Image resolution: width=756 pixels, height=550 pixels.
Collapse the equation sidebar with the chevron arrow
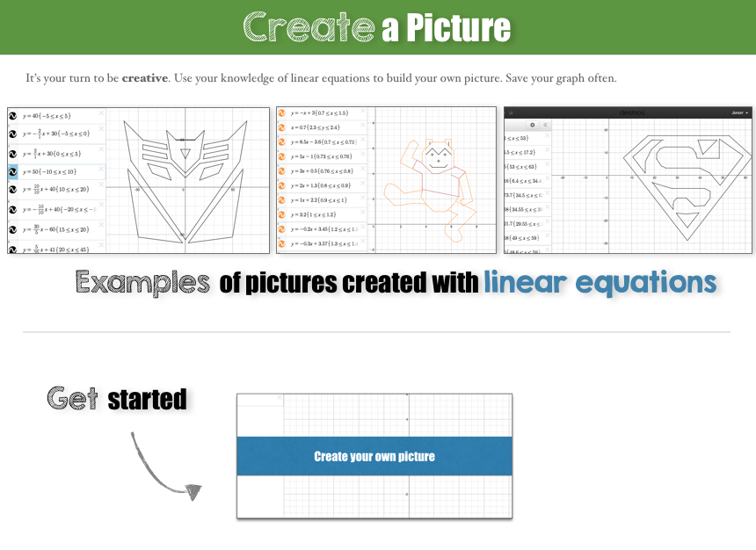point(546,125)
